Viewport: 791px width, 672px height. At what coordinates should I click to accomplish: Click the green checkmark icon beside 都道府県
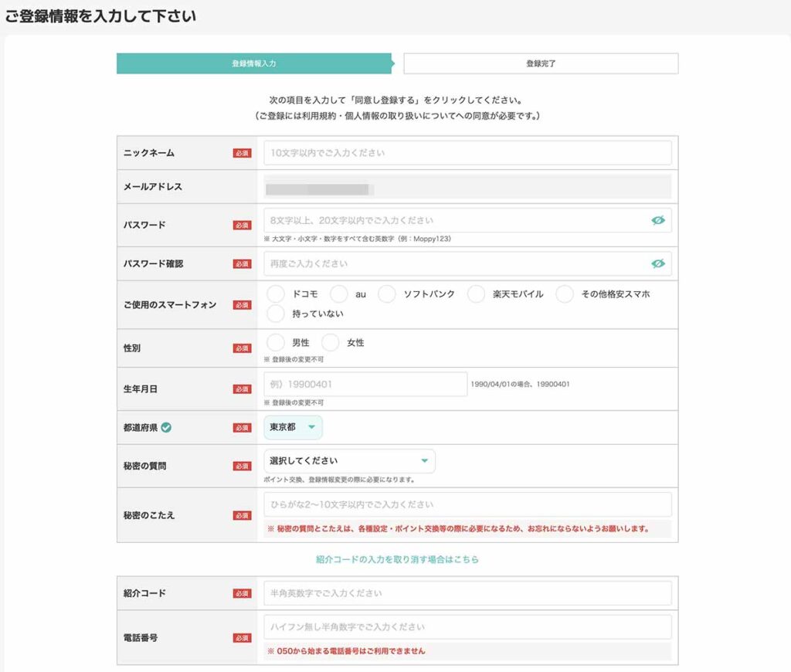pyautogui.click(x=166, y=427)
